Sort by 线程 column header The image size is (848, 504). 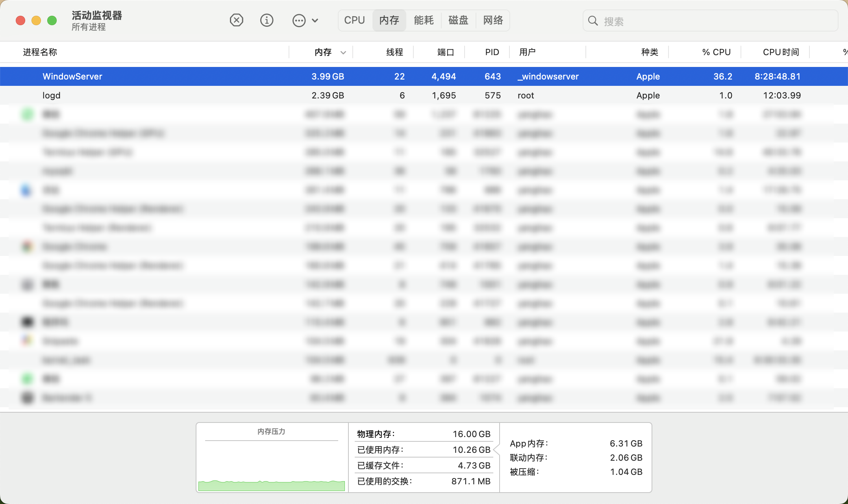[x=394, y=52]
